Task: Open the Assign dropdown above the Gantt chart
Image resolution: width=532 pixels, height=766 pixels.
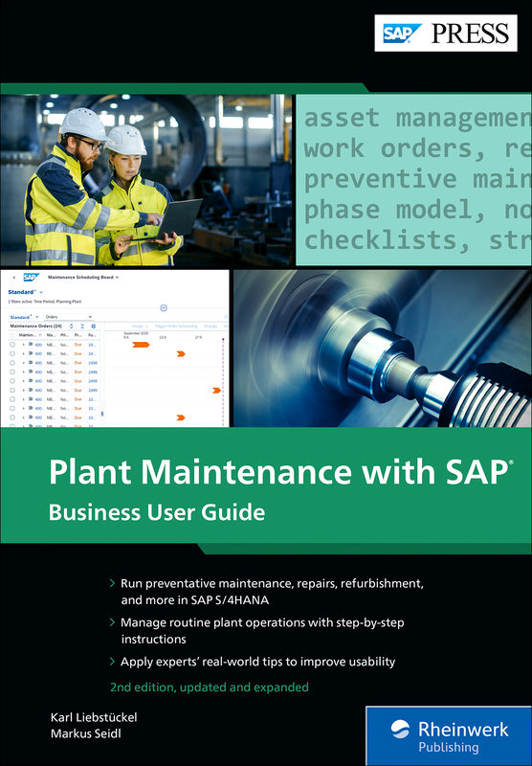Action: coord(140,326)
